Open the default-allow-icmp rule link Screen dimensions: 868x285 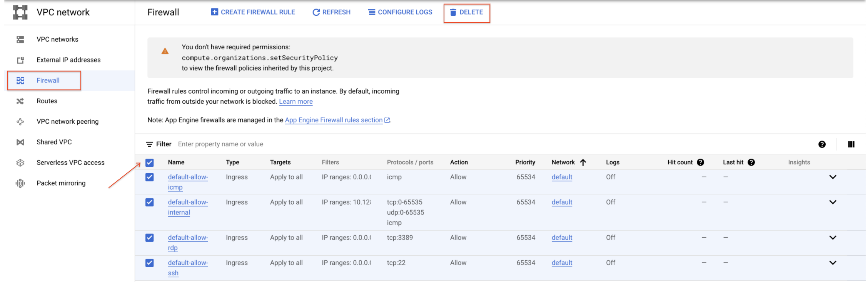click(188, 182)
